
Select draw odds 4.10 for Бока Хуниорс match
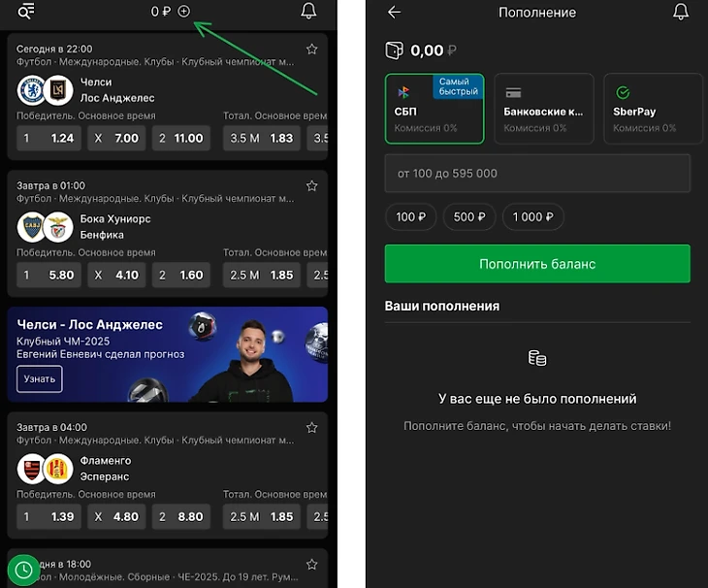(x=116, y=275)
